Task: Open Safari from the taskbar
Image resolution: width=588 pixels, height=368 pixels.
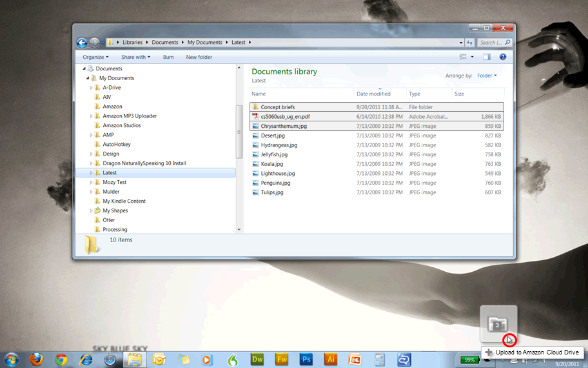Action: pos(110,360)
